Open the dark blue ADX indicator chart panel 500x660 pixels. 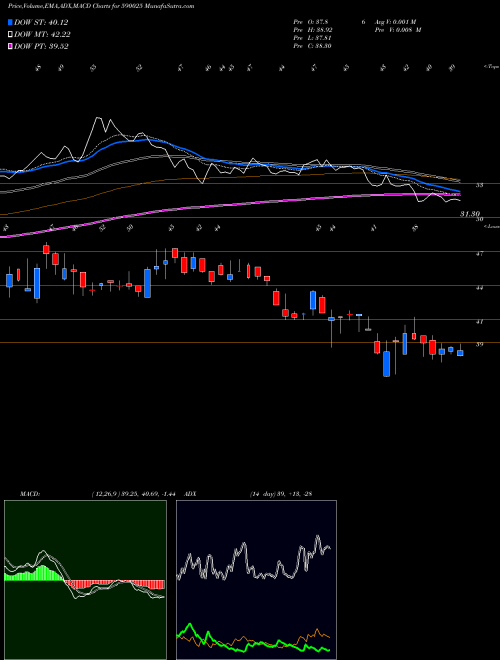click(256, 580)
